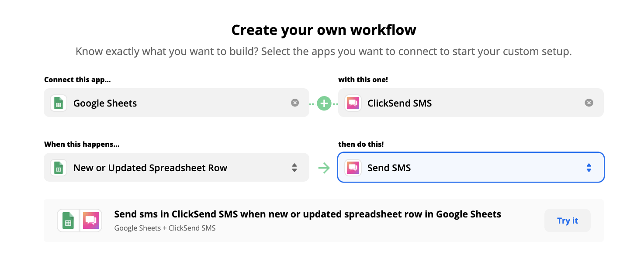Open the New or Updated Spreadsheet Row dropdown
This screenshot has height=262, width=644.
177,168
